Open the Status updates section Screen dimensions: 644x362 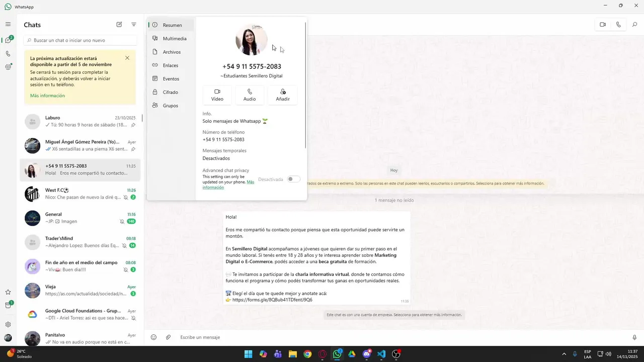click(8, 66)
